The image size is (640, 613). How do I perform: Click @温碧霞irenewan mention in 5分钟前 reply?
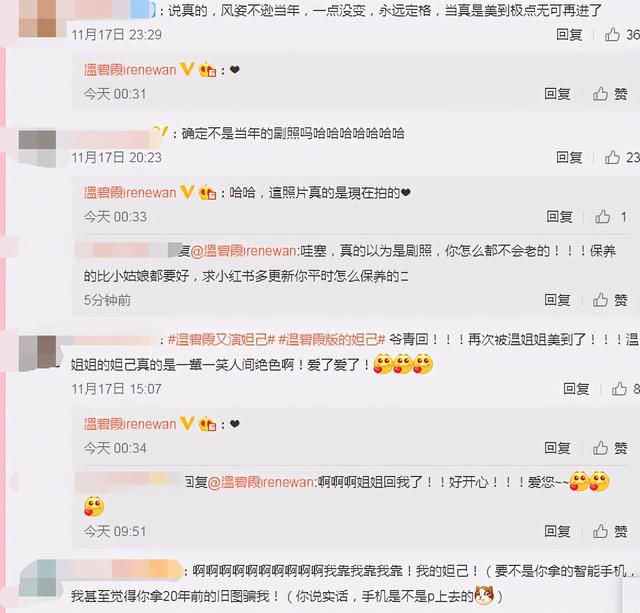coord(245,251)
